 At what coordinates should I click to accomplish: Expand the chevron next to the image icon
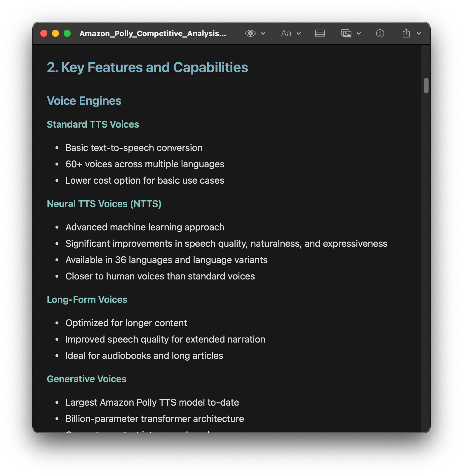[359, 33]
